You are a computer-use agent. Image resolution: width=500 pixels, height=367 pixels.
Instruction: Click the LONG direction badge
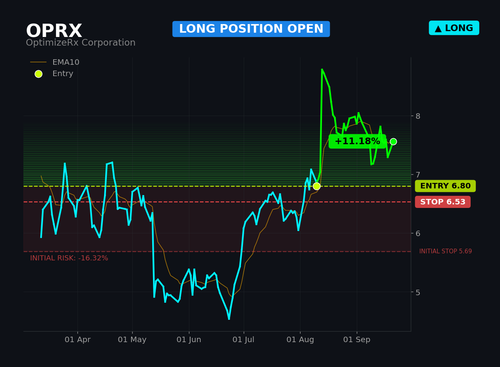click(454, 28)
